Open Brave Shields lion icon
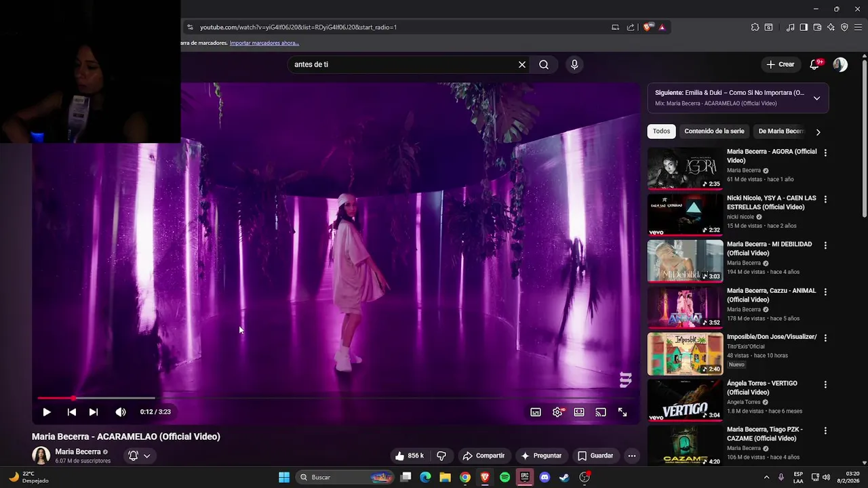Image resolution: width=868 pixels, height=488 pixels. [x=648, y=27]
